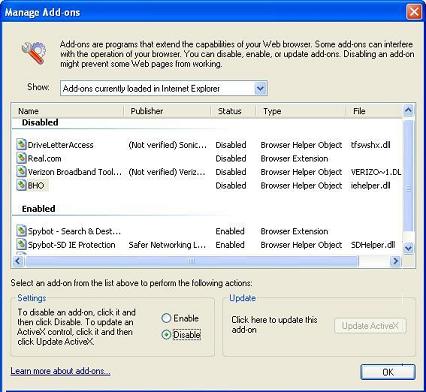Select the Disable radio button
This screenshot has width=426, height=392.
point(166,334)
